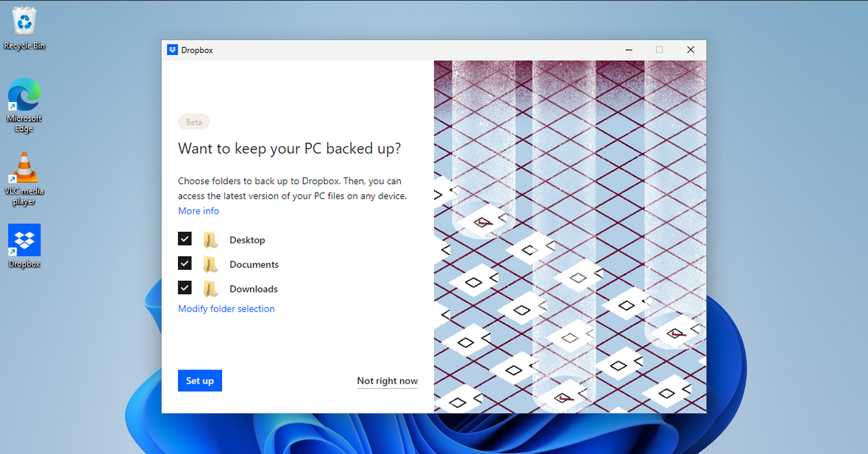Click the Documents folder icon
The image size is (868, 454).
tap(210, 264)
